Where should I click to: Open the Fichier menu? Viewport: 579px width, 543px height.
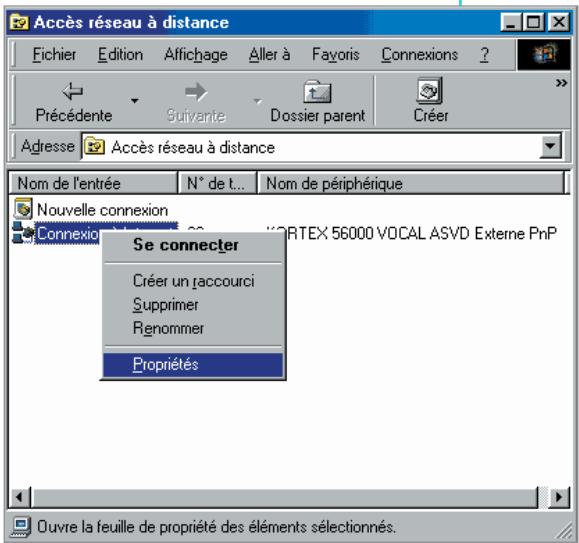(x=54, y=55)
